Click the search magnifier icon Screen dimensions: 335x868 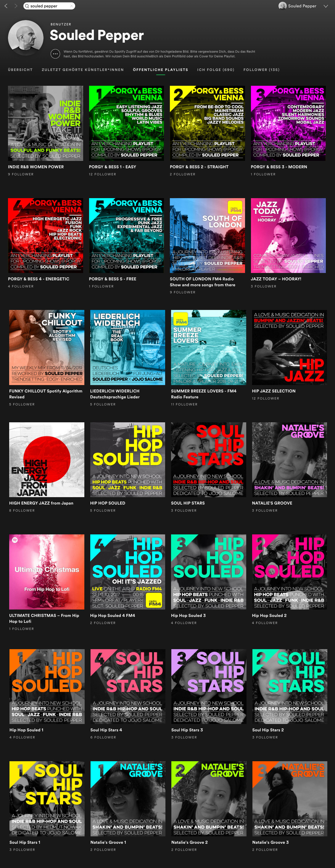(27, 6)
